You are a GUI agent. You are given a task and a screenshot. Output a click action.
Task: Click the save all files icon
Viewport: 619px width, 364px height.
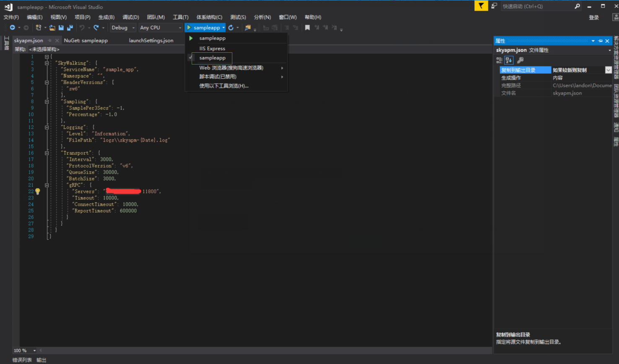[x=70, y=28]
